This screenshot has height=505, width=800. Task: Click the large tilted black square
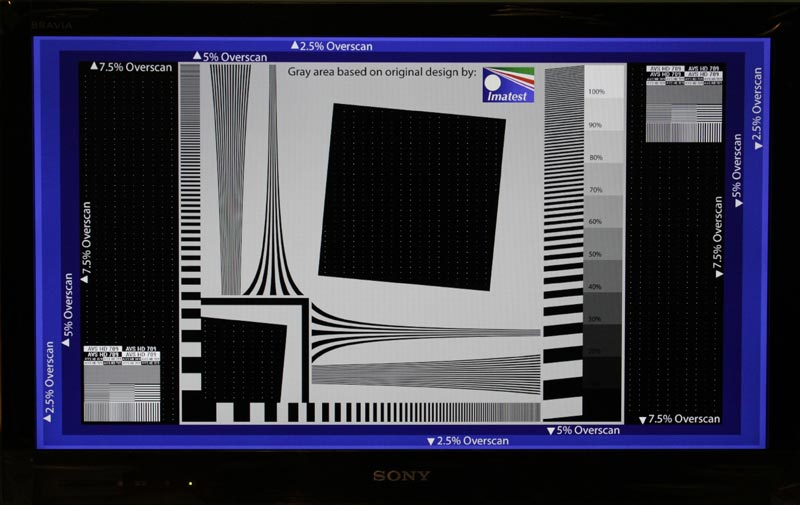(414, 195)
